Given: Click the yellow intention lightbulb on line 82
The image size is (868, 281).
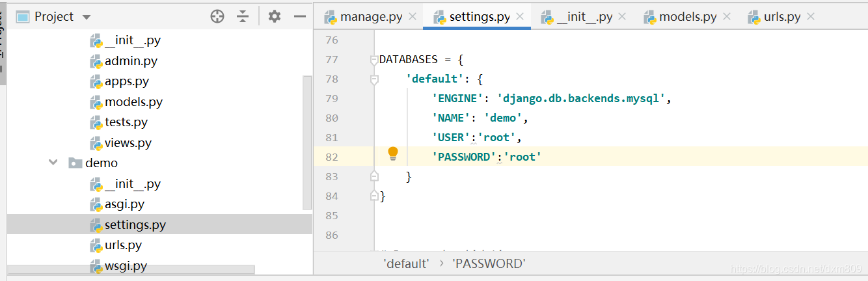Looking at the screenshot, I should [393, 154].
